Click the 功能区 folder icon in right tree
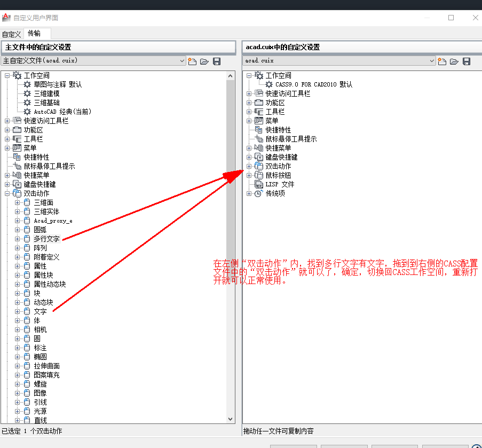This screenshot has width=482, height=448. 259,103
